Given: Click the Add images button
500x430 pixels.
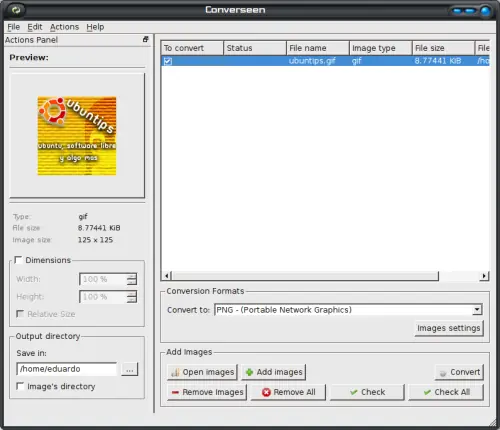Looking at the screenshot, I should tap(274, 372).
